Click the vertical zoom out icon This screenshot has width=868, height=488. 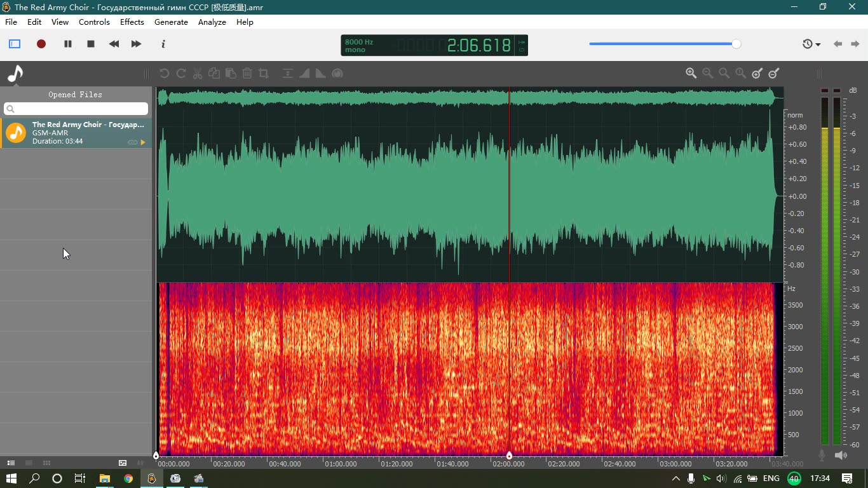click(x=774, y=74)
